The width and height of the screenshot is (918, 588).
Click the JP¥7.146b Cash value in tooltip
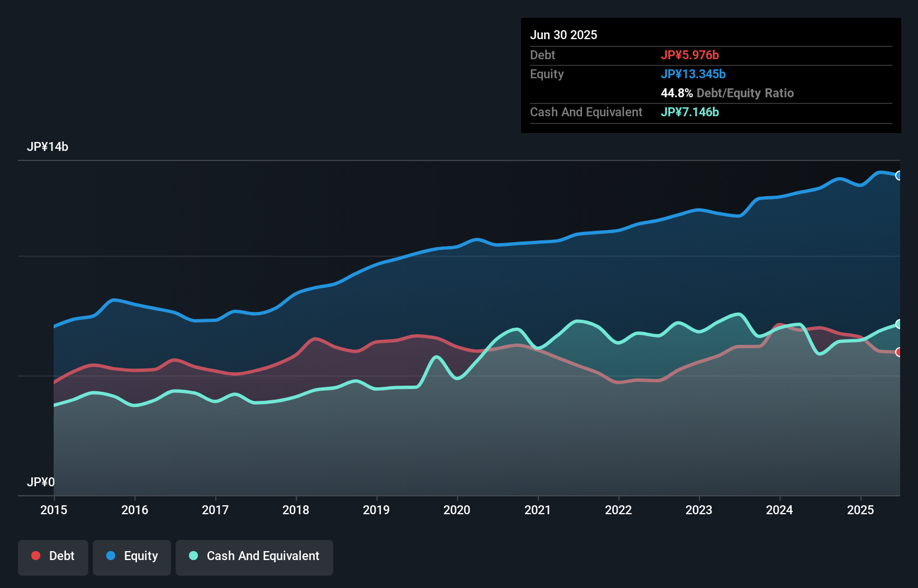point(690,112)
